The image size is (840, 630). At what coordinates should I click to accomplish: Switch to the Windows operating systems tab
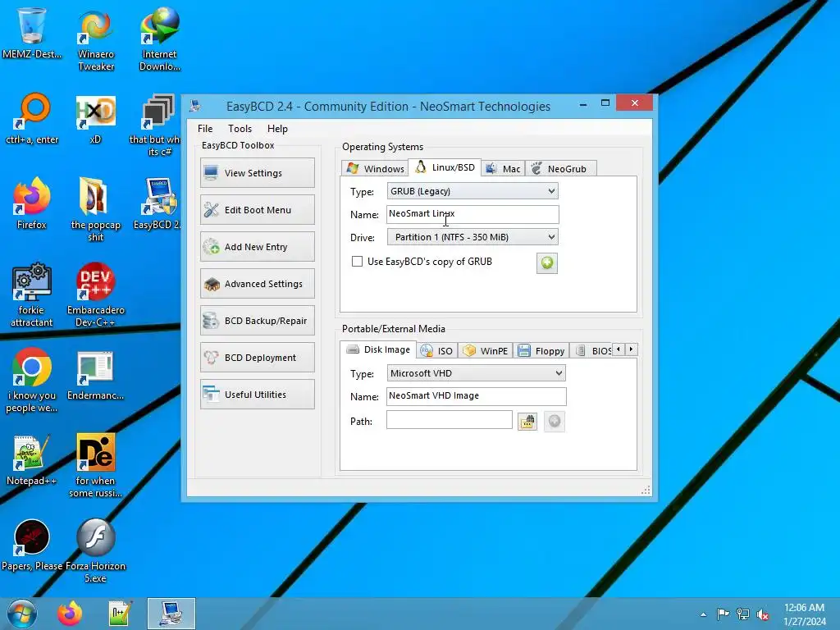375,169
